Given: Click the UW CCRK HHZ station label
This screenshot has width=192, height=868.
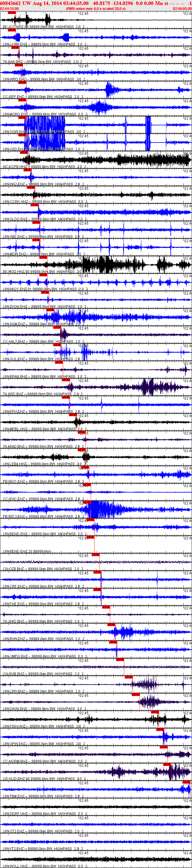Looking at the screenshot, I should pyautogui.click(x=45, y=202).
